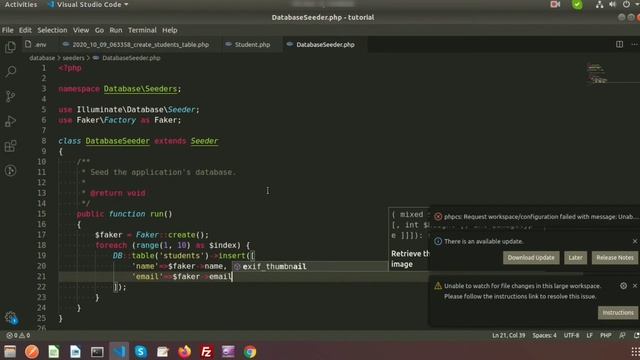The width and height of the screenshot is (640, 360).
Task: Open the editor More Actions ellipsis
Action: coord(634,44)
